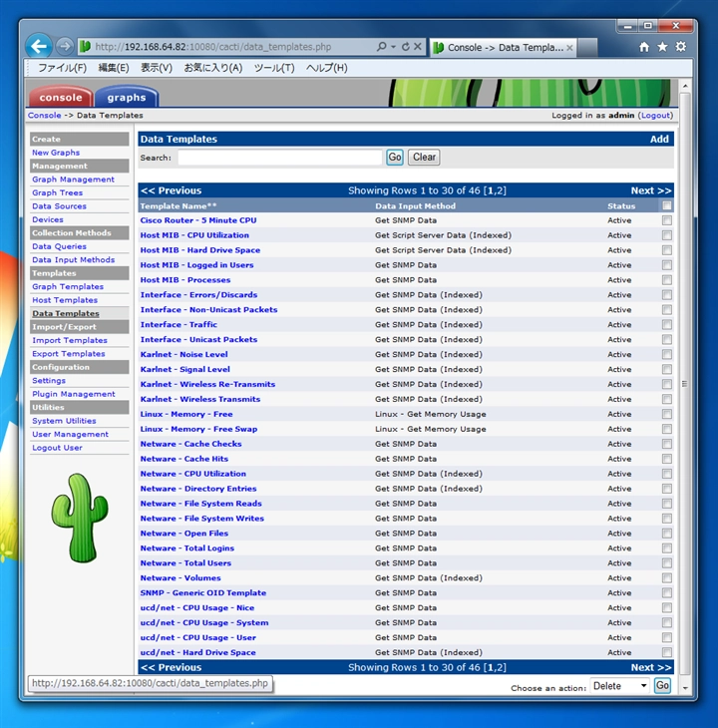Open the ヘルプ(H) menu

(x=327, y=68)
